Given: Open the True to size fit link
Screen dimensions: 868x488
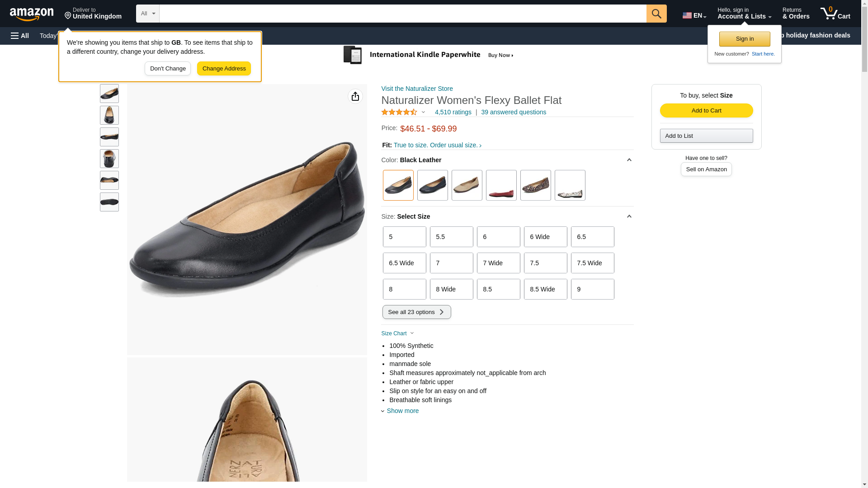Looking at the screenshot, I should pos(438,145).
